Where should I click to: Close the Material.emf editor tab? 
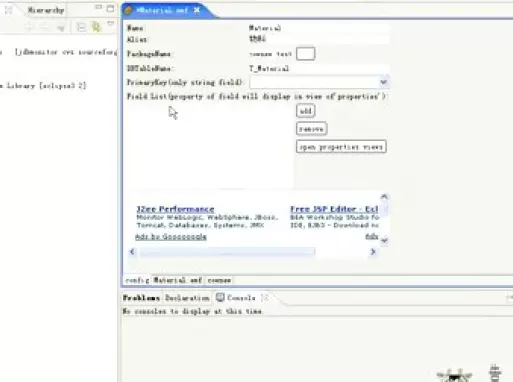point(197,10)
